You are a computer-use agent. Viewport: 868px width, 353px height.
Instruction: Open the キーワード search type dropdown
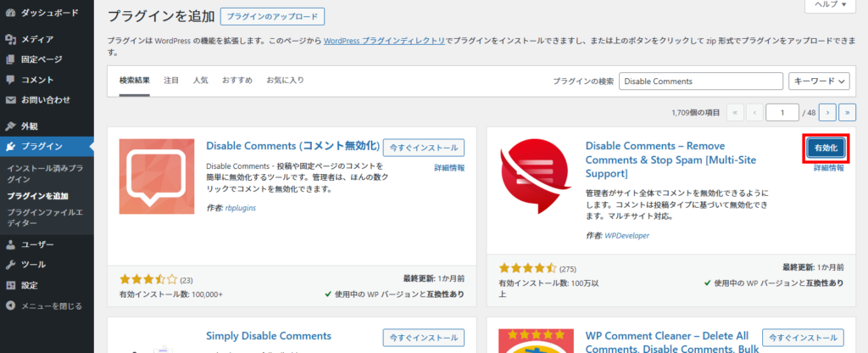coord(819,81)
